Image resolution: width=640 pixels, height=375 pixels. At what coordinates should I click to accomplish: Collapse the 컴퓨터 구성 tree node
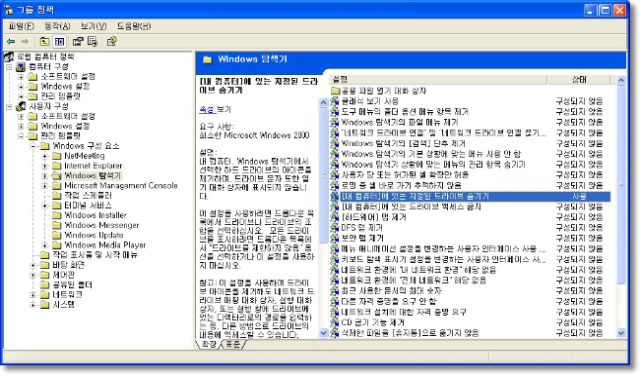tap(9, 67)
